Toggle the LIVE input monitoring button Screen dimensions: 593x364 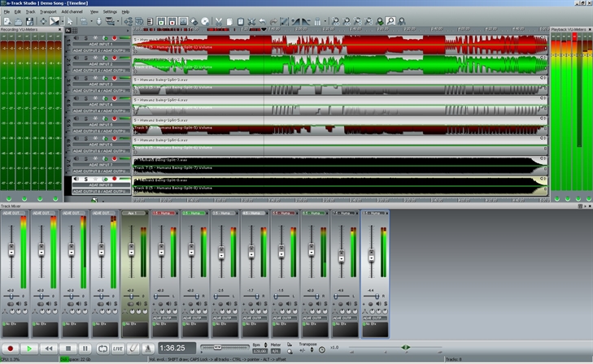118,348
